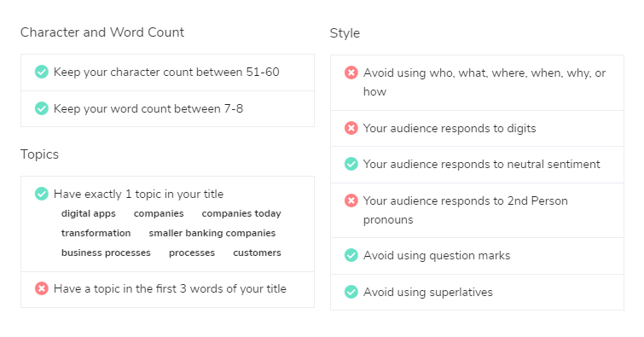
Task: Click the red X beside responds to digits
Action: coord(351,128)
